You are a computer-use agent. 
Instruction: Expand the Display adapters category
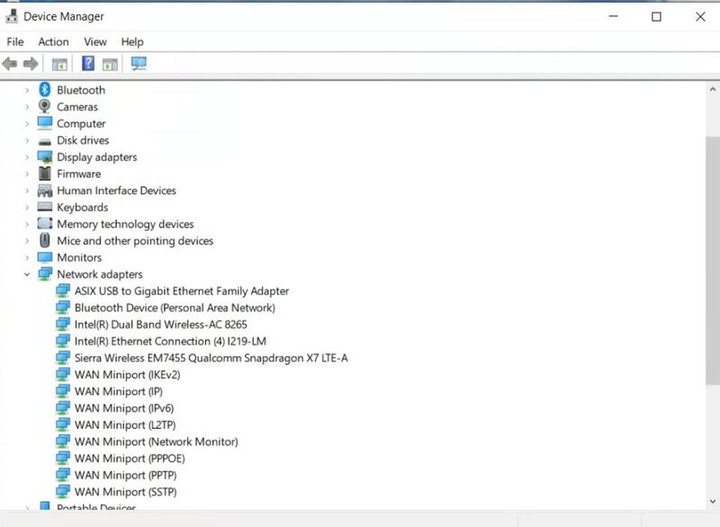(x=27, y=157)
